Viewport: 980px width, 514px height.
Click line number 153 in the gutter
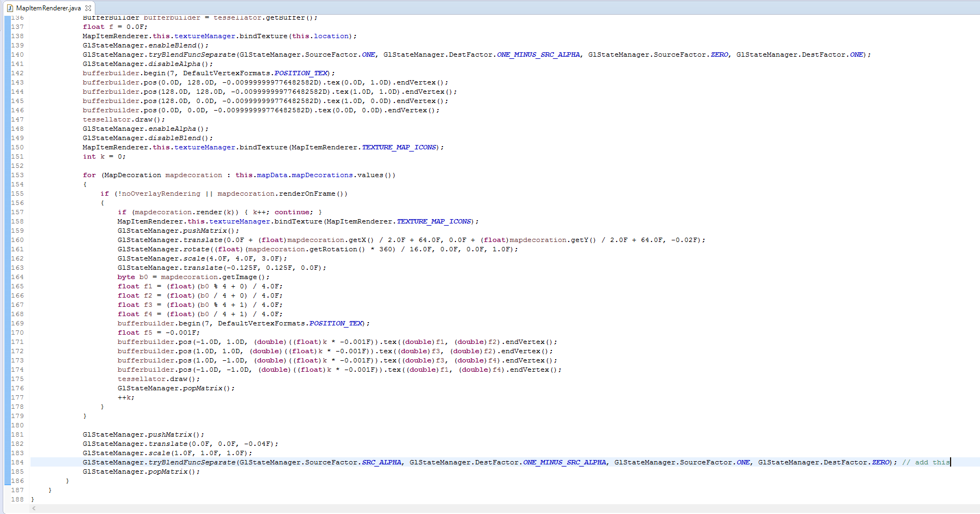17,175
